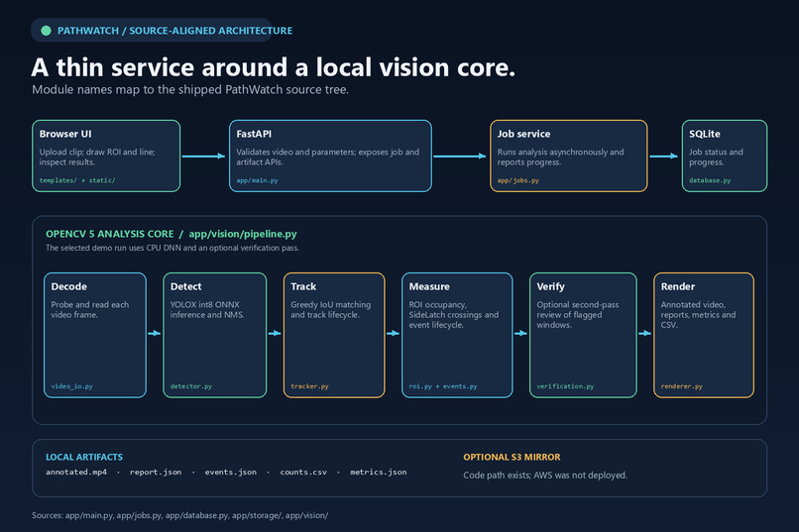The height and width of the screenshot is (532, 799).
Task: Click the video_io.py label
Action: click(71, 386)
